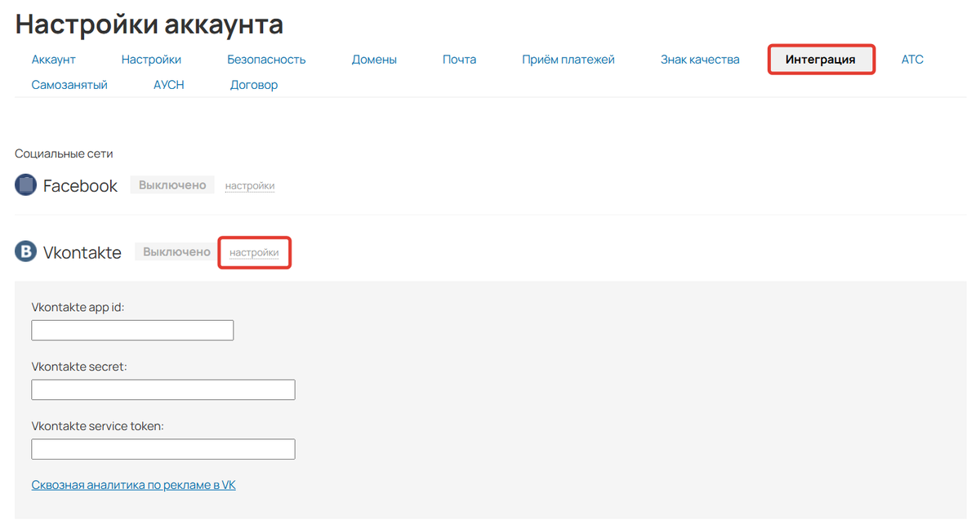This screenshot has height=529, width=980.
Task: Select the Интеграция tab
Action: tap(821, 59)
